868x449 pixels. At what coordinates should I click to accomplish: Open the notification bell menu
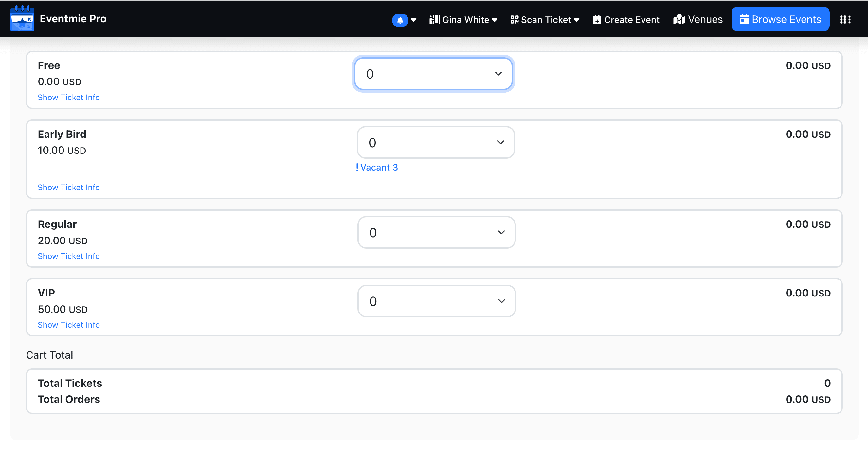click(x=400, y=20)
